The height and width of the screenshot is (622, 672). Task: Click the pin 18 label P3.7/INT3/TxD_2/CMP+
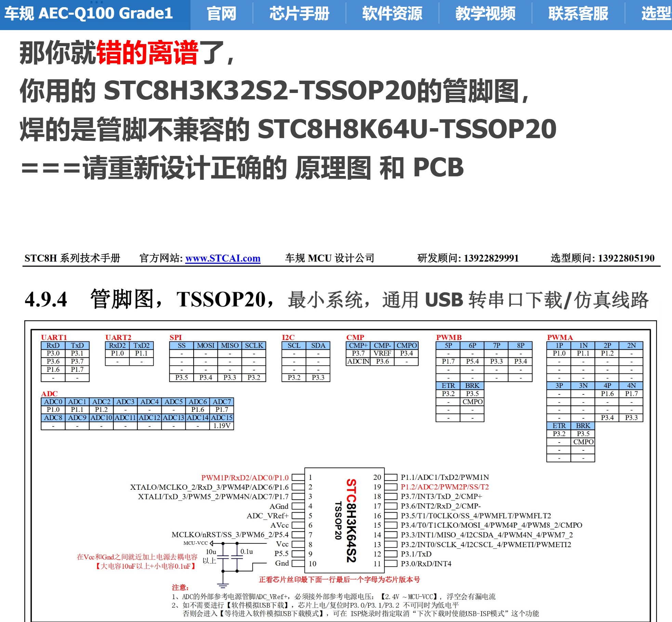(x=442, y=497)
